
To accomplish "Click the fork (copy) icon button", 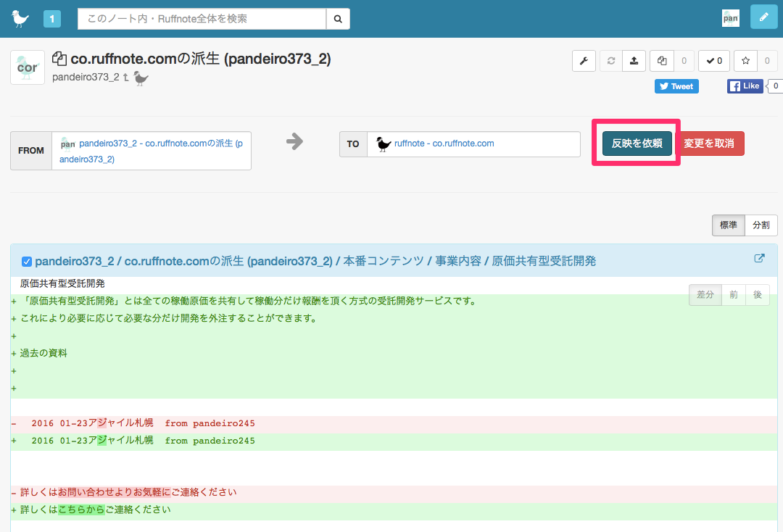I will tap(662, 61).
